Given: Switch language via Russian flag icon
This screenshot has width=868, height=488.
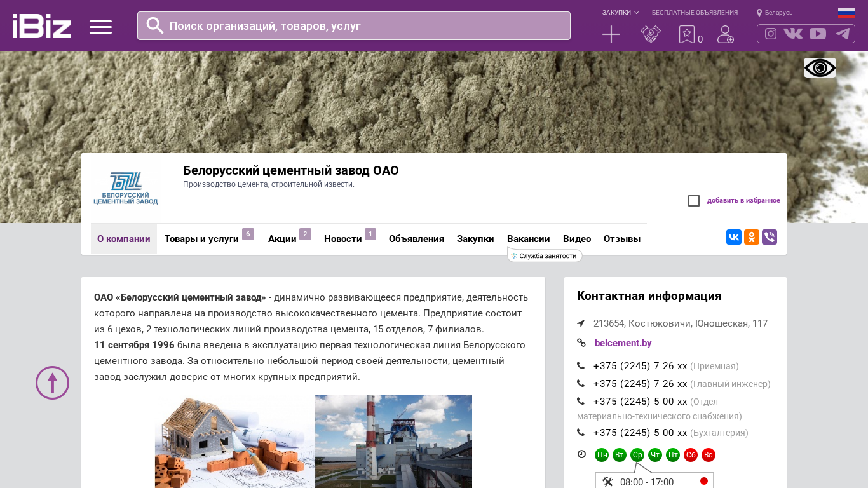Looking at the screenshot, I should (x=846, y=13).
